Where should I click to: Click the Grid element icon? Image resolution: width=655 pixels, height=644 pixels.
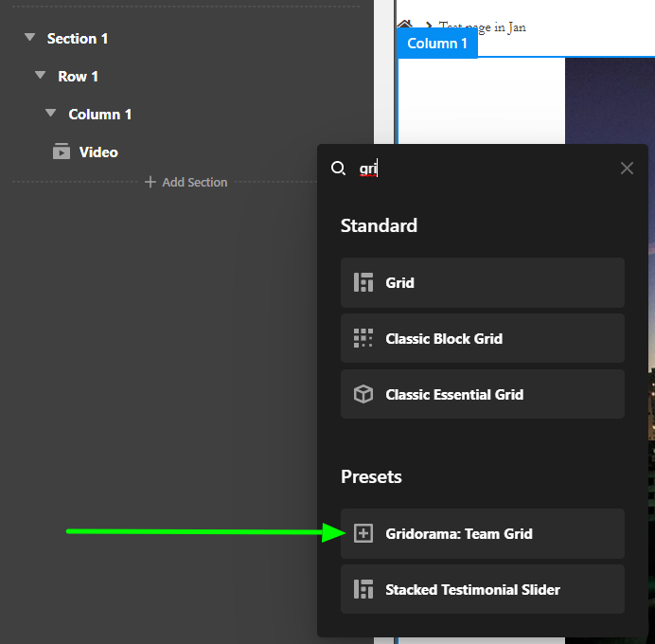point(363,282)
